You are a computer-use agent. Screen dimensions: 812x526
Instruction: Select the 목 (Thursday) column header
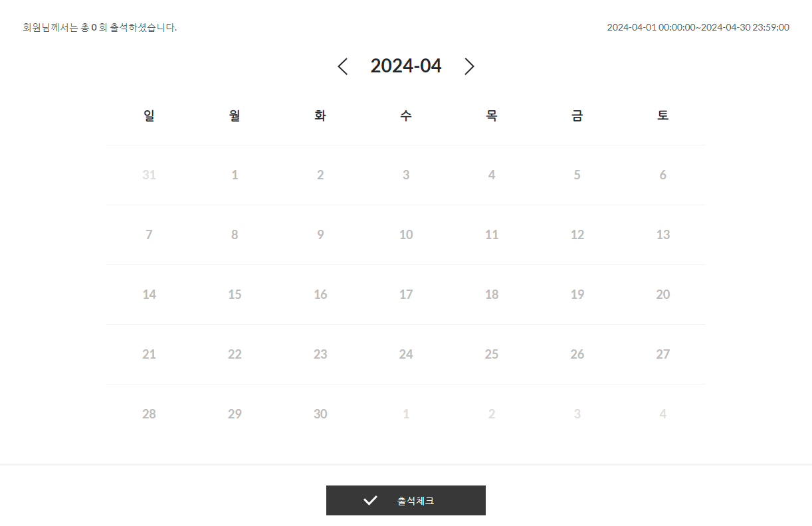click(x=492, y=116)
